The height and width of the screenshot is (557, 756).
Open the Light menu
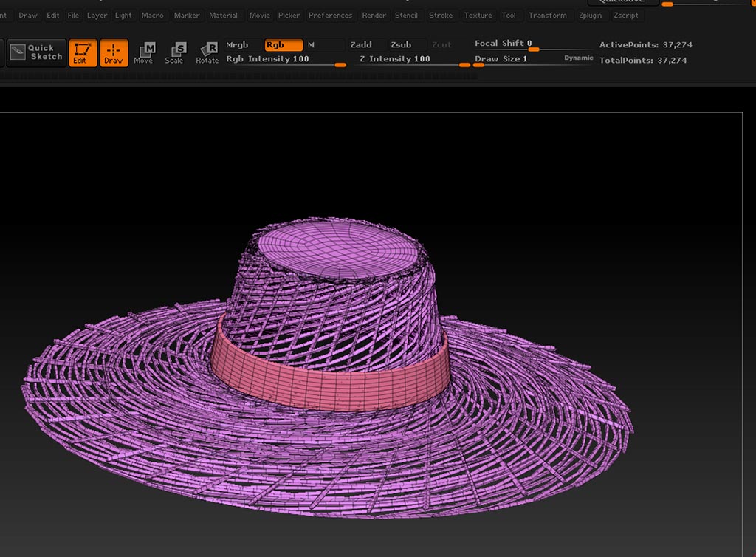pyautogui.click(x=123, y=16)
